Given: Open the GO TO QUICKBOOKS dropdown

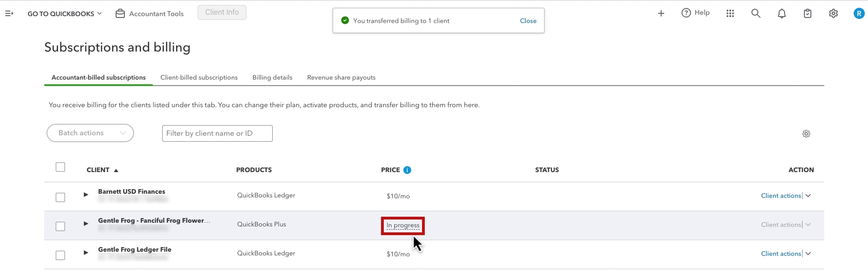Looking at the screenshot, I should click(65, 14).
